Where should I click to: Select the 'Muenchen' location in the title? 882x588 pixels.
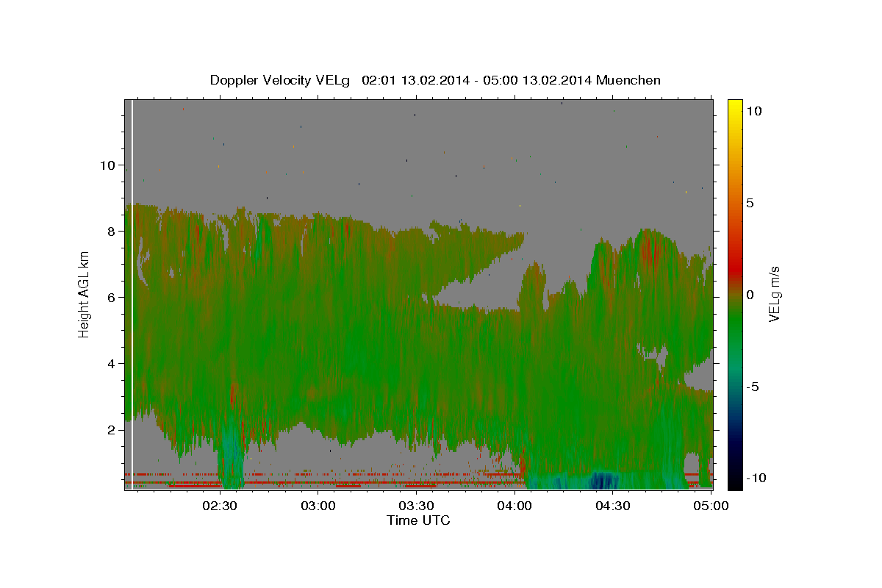click(628, 80)
